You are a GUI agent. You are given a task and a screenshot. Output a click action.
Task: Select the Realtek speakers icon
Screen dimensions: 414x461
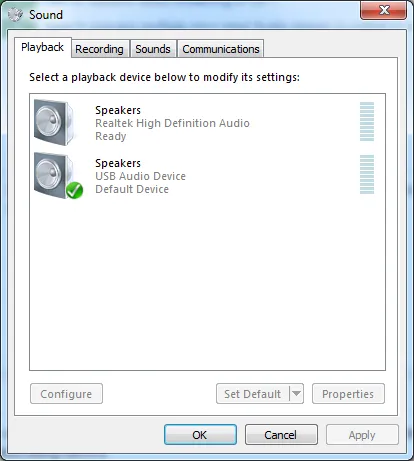coord(54,122)
